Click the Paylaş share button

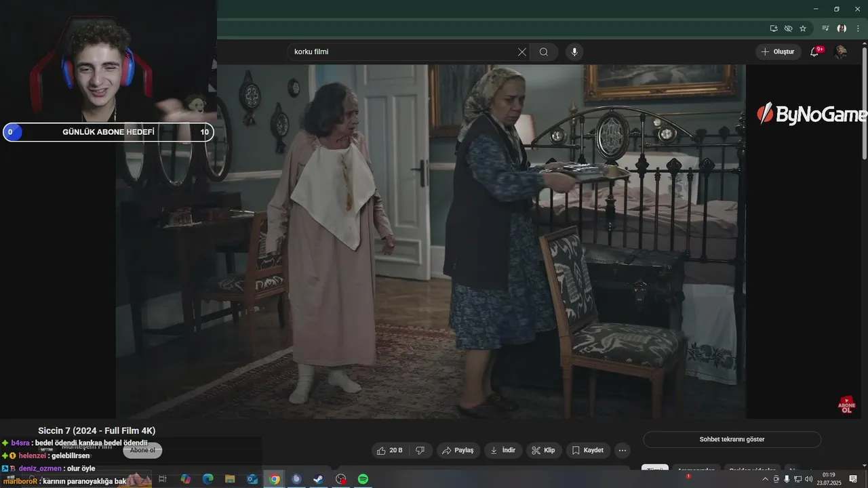pos(458,450)
